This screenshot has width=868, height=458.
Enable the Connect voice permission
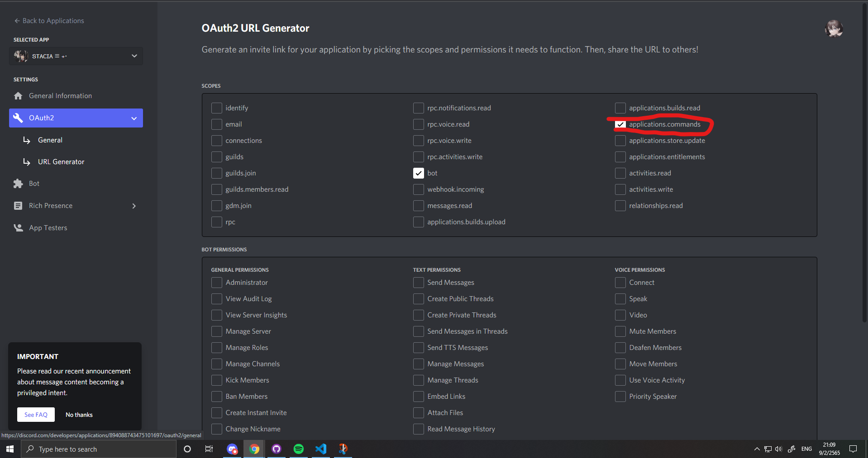click(620, 283)
